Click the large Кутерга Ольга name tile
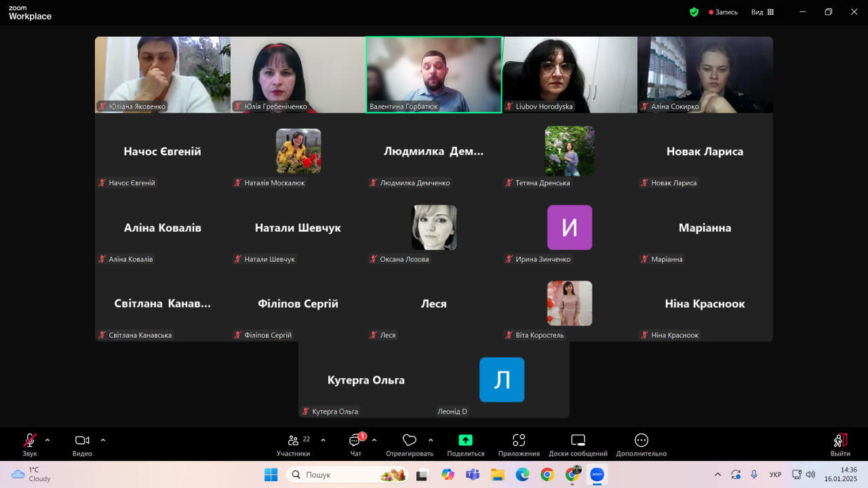Image resolution: width=868 pixels, height=488 pixels. (x=366, y=380)
